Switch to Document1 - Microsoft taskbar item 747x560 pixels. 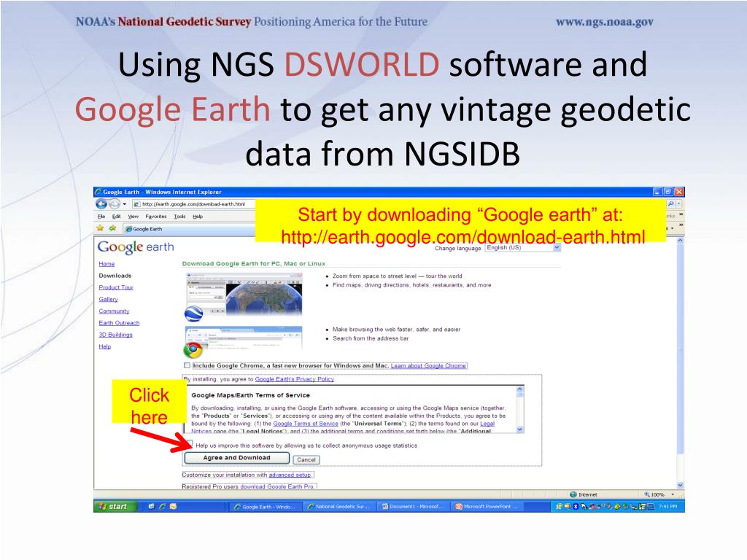point(413,507)
